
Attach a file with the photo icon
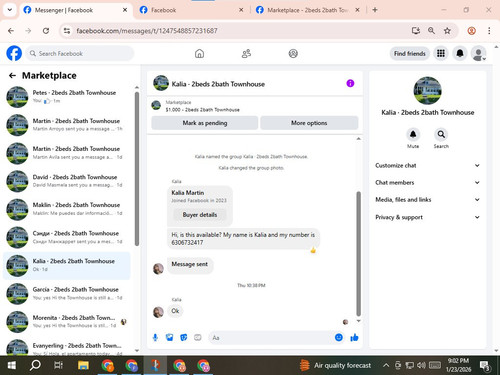point(170,338)
